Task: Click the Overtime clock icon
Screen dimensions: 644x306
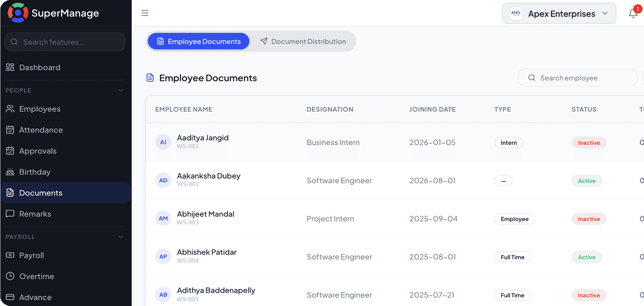Action: point(10,276)
